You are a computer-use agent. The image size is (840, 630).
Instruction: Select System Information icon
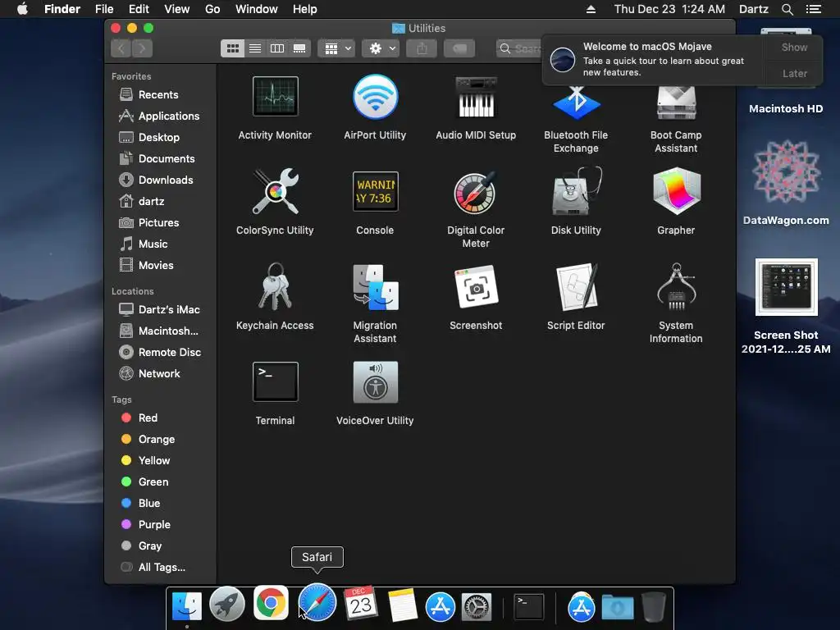676,286
